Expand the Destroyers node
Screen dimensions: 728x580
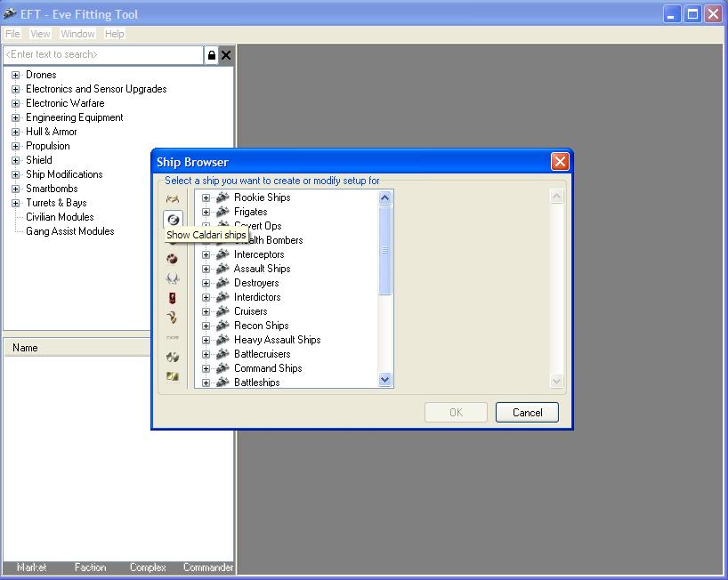(x=206, y=283)
